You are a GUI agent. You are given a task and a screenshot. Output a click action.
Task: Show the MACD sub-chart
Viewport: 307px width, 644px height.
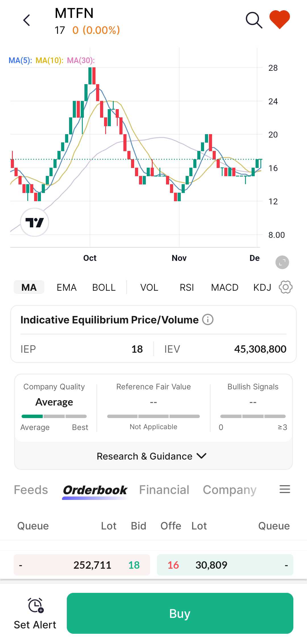point(225,287)
